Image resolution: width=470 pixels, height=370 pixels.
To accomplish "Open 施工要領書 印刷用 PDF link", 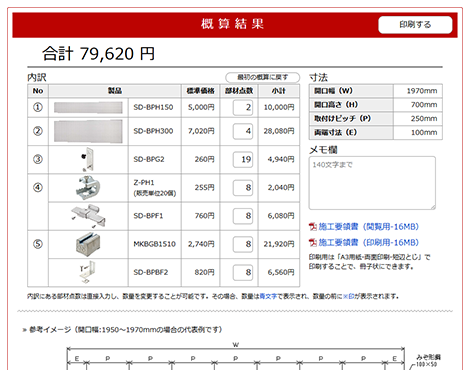I will (368, 242).
